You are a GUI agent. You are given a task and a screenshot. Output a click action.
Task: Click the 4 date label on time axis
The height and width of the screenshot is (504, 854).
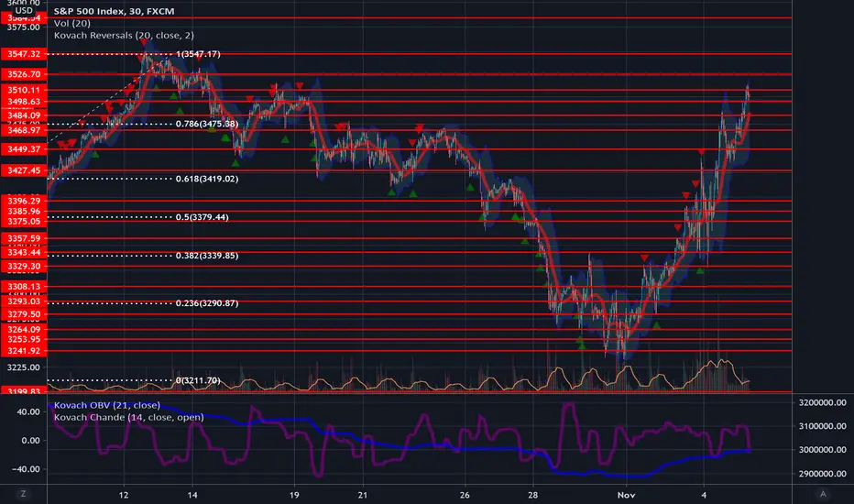pos(704,495)
